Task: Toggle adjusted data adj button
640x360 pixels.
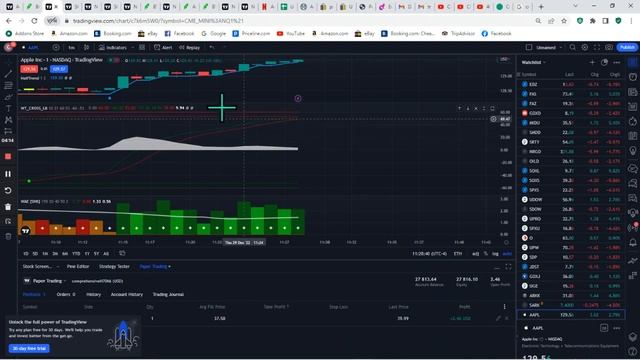Action: (x=476, y=254)
